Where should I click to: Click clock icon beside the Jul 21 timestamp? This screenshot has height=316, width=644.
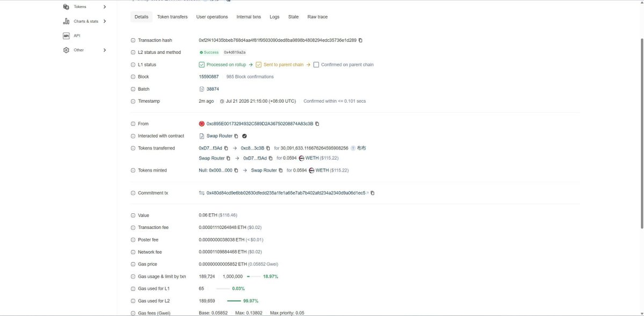(x=222, y=101)
